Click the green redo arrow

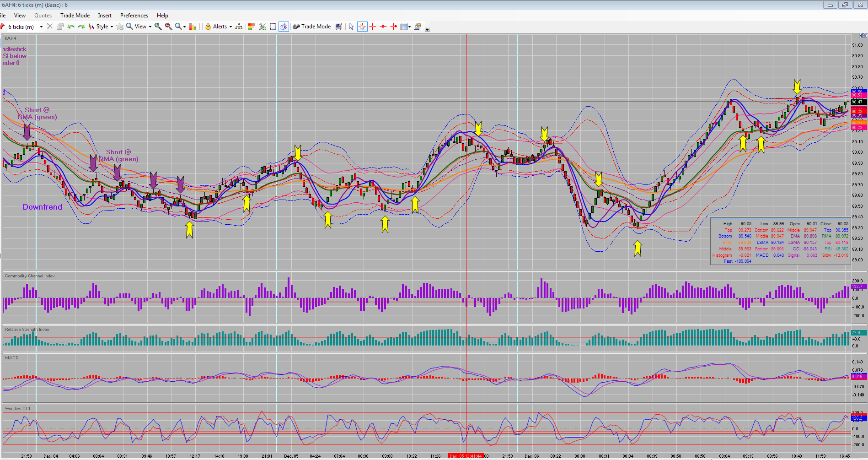pos(81,27)
